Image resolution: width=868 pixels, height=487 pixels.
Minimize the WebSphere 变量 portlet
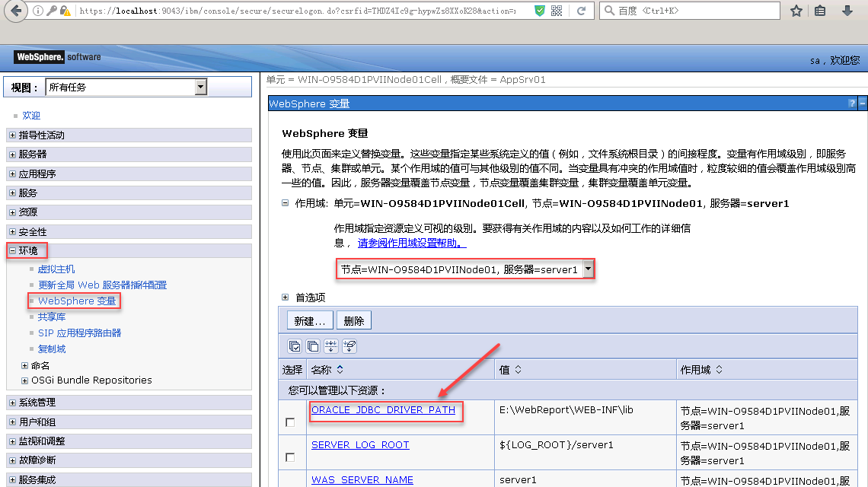coord(863,103)
